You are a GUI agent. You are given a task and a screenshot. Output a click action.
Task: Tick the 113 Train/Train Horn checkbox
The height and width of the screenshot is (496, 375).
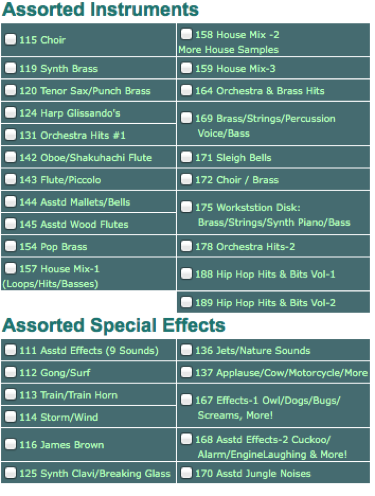tap(11, 394)
